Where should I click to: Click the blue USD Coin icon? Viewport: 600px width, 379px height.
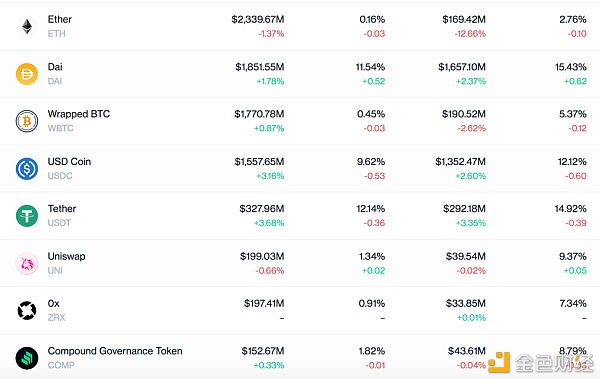[x=27, y=168]
